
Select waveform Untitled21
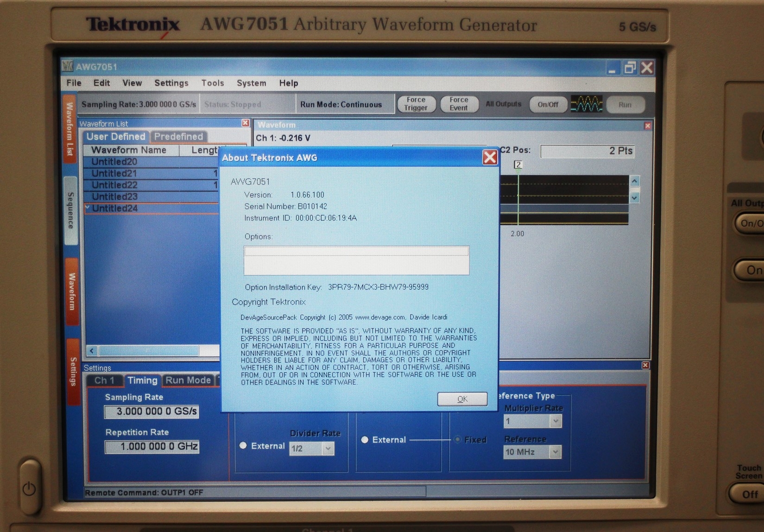click(x=151, y=173)
